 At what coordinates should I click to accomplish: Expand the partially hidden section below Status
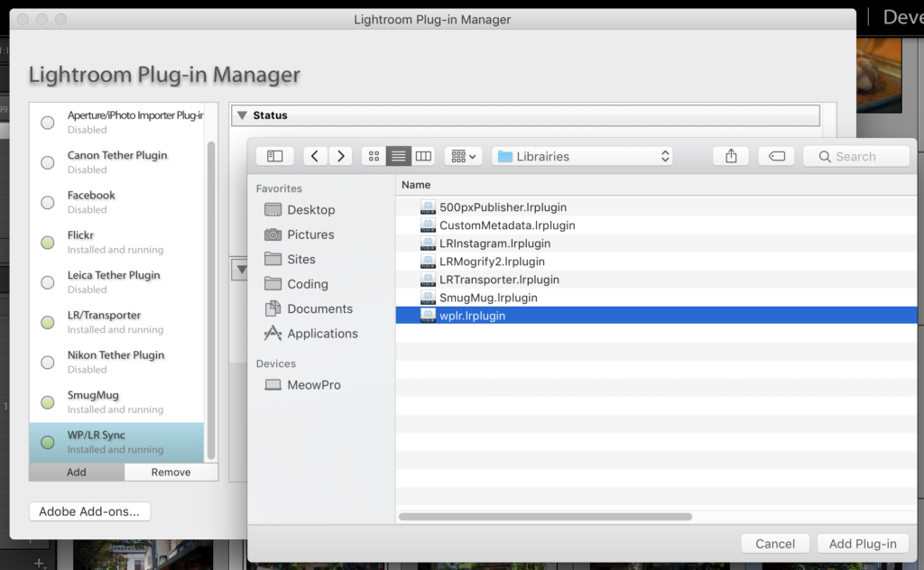coord(240,270)
